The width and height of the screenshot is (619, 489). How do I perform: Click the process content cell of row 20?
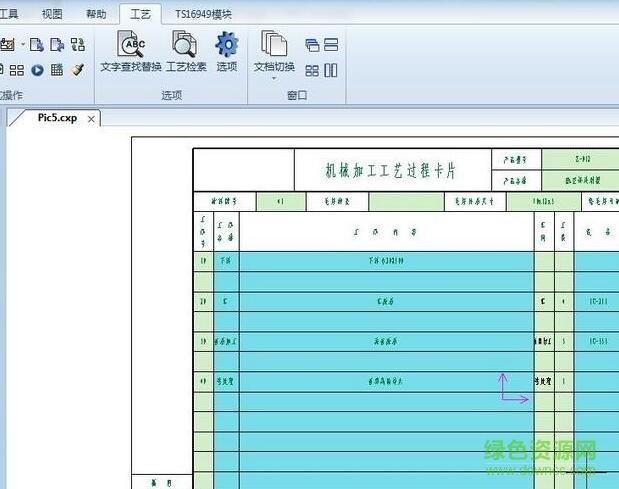coord(386,301)
